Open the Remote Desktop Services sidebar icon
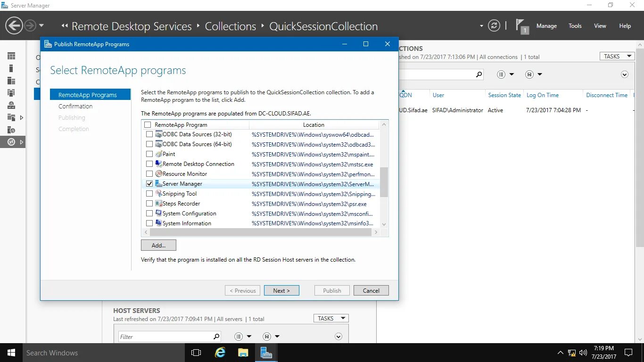Screen dimensions: 644x362 click(11, 142)
